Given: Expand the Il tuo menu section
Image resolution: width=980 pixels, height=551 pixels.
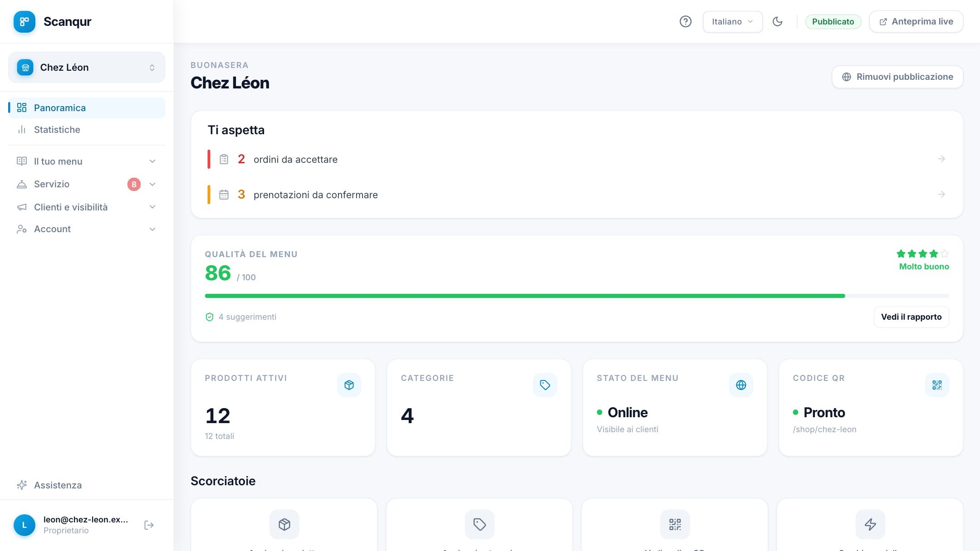Looking at the screenshot, I should tap(87, 161).
